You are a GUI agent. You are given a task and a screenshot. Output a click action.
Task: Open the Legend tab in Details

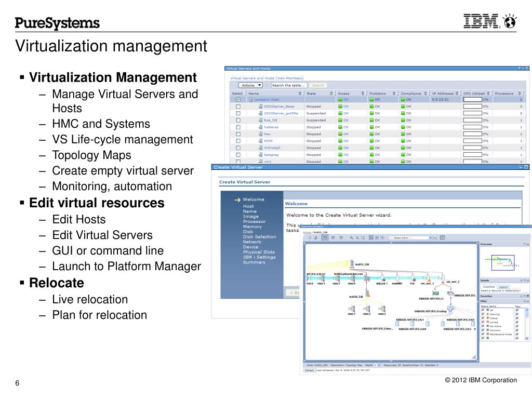point(503,287)
